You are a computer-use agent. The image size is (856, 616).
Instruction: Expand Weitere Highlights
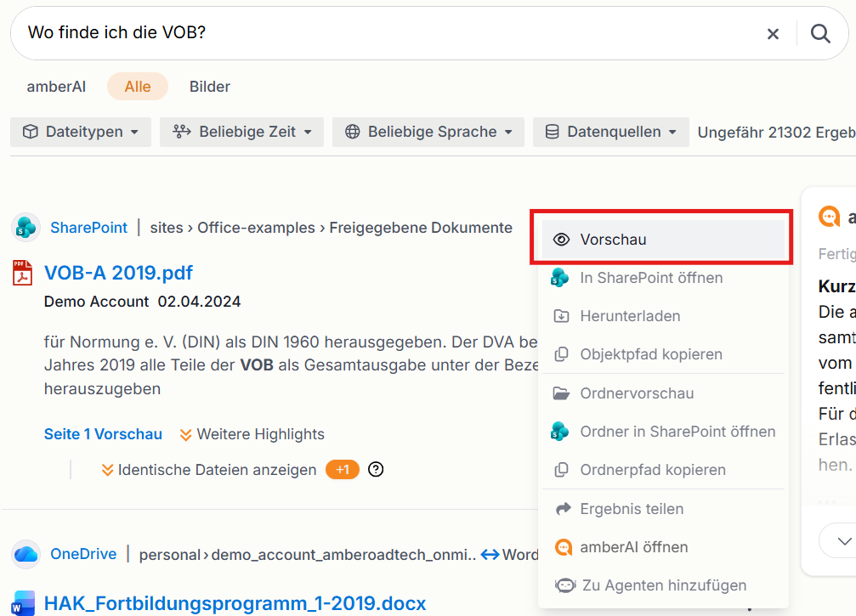[252, 434]
